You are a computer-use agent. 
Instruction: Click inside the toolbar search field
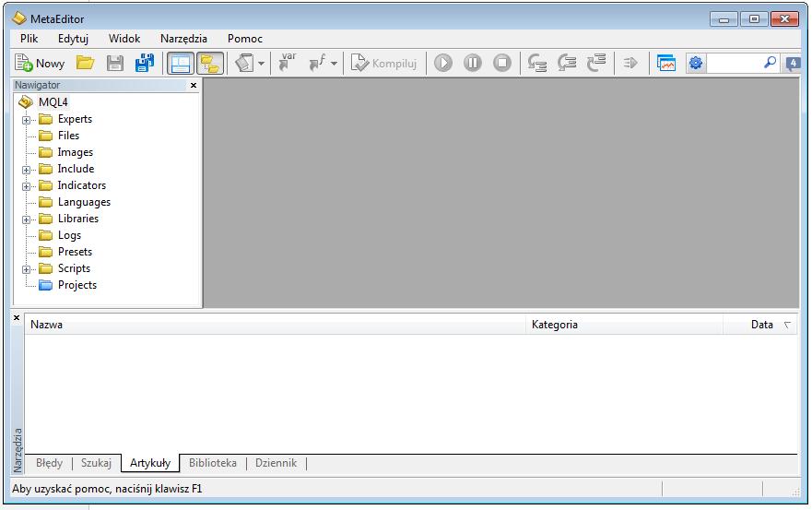[x=735, y=63]
